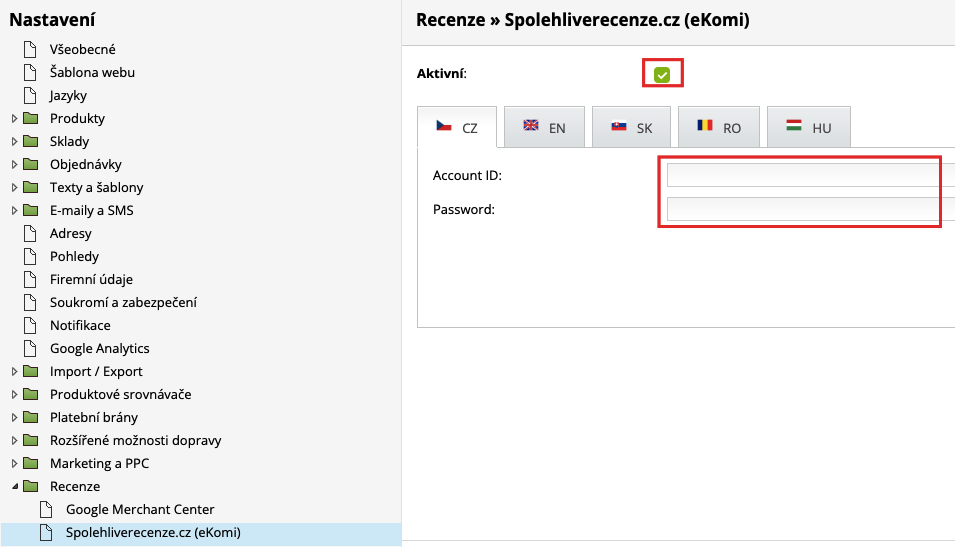Click the Produktové srovnávače folder icon
This screenshot has width=955, height=547.
point(30,395)
